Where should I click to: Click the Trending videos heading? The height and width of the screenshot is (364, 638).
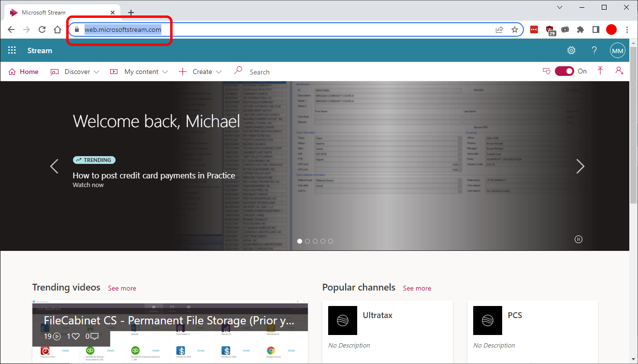[x=66, y=287]
